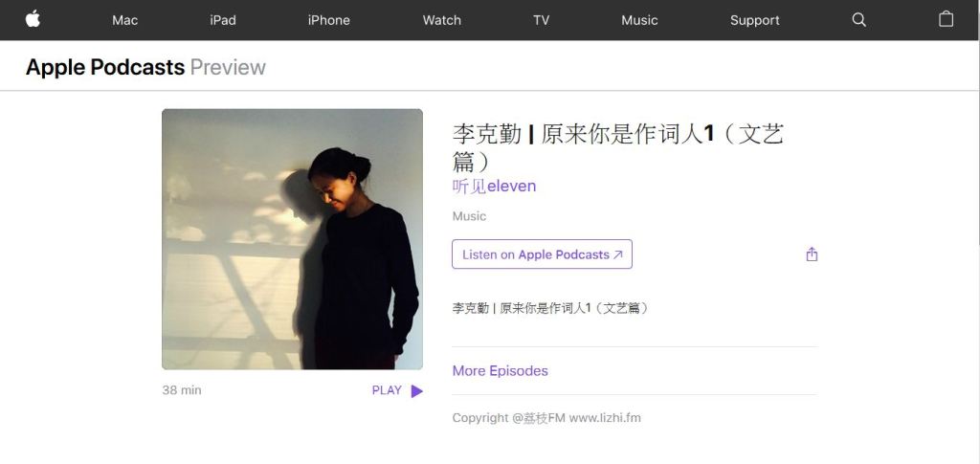The image size is (980, 464).
Task: Click the Preview header label
Action: [x=228, y=67]
